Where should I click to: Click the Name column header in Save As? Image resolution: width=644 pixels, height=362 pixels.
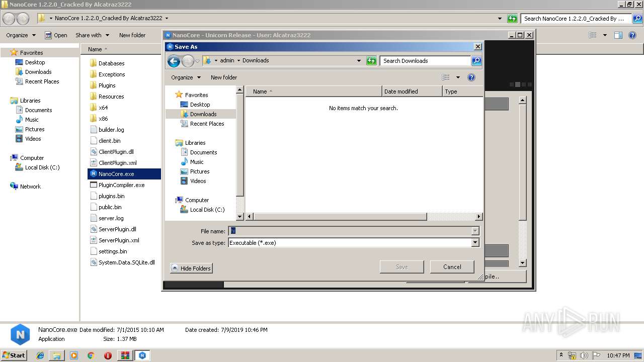coord(313,92)
